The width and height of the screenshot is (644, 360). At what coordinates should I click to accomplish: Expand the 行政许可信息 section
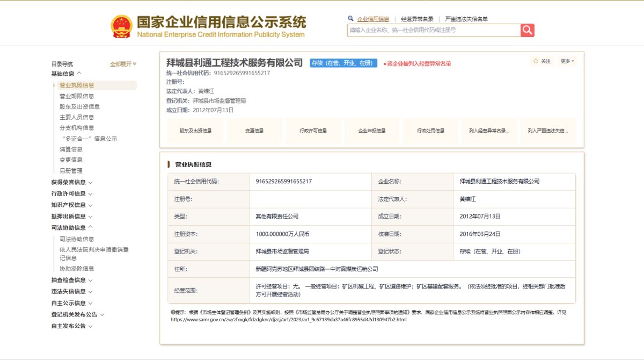72,193
